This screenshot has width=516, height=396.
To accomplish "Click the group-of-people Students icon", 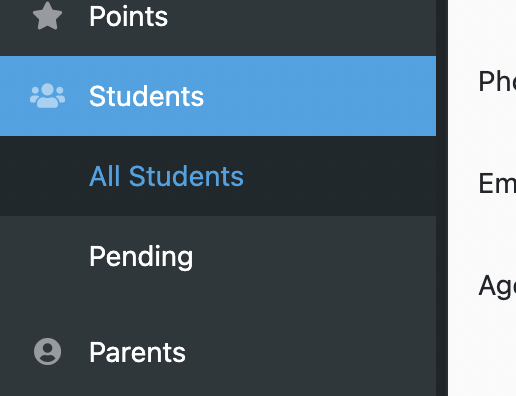I will pos(47,96).
